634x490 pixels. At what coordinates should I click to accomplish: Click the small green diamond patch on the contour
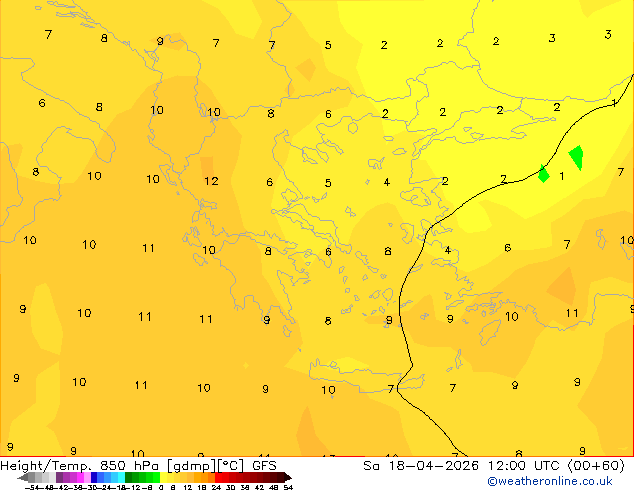[543, 174]
